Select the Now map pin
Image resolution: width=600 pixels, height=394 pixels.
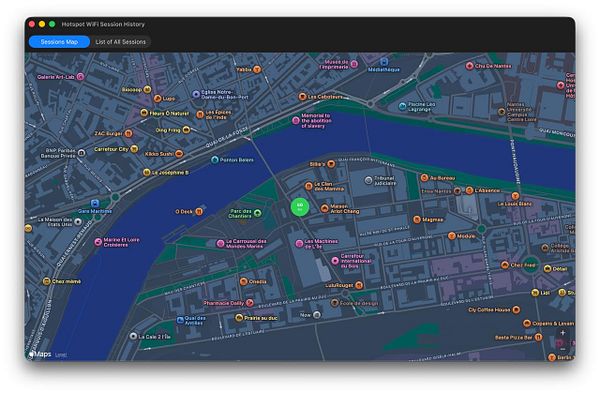pos(316,315)
